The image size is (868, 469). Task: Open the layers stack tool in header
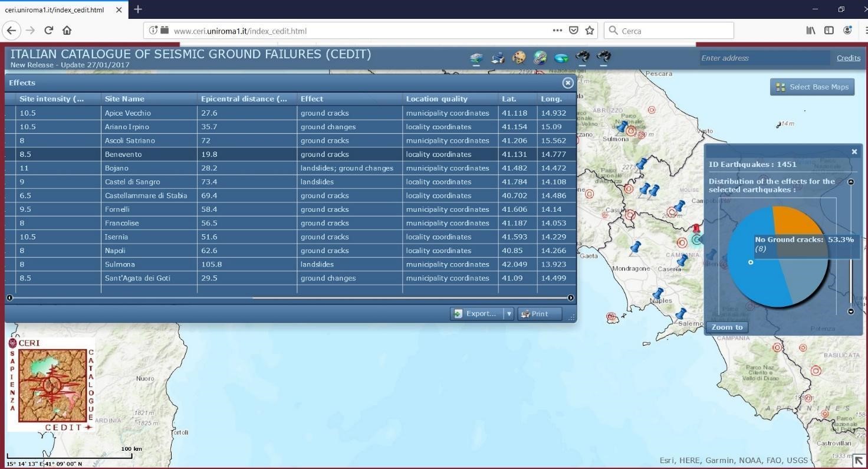(x=476, y=58)
